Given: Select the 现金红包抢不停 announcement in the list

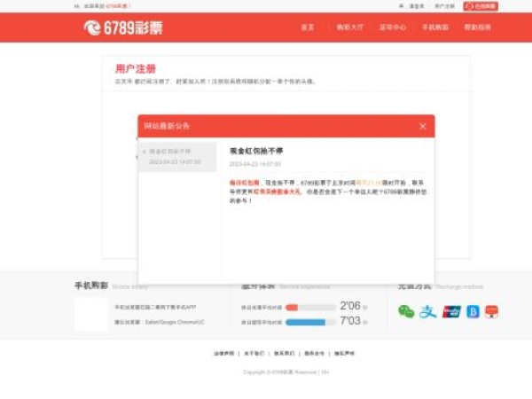Looking at the screenshot, I should point(177,157).
